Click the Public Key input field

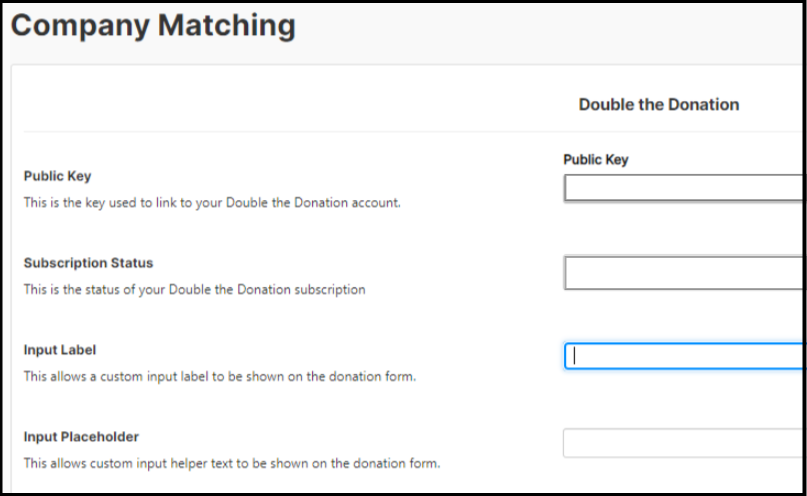[x=684, y=188]
